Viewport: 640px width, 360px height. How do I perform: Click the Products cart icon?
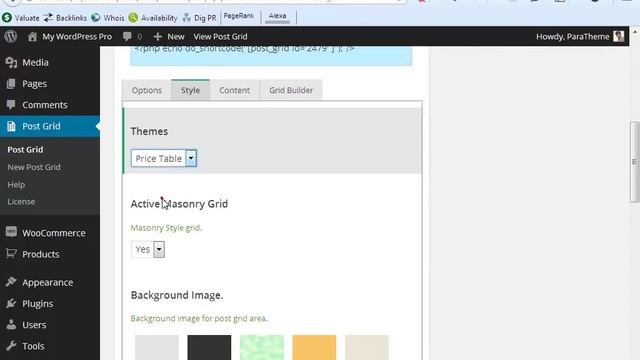click(11, 254)
